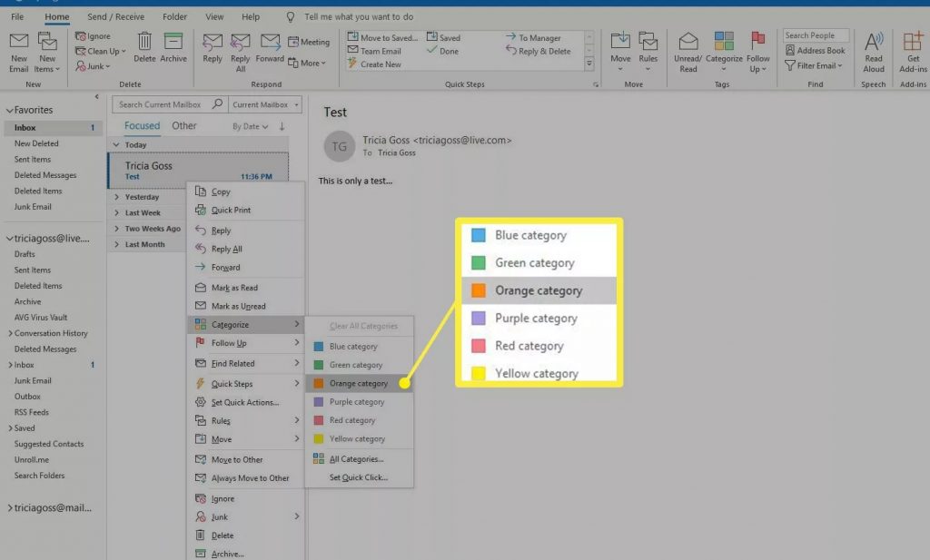Open Get Add-ins from the ribbon
The image size is (930, 560).
tap(913, 50)
